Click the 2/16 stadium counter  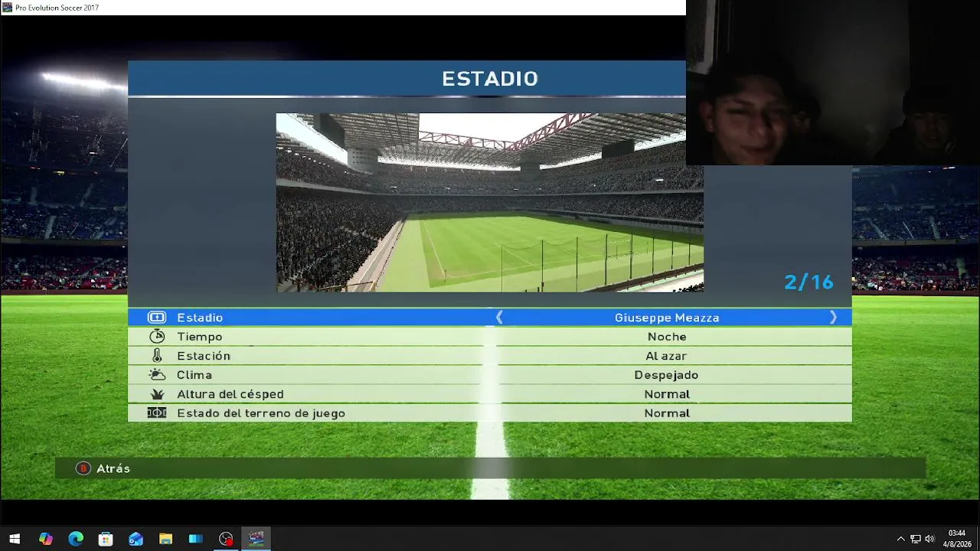coord(808,282)
